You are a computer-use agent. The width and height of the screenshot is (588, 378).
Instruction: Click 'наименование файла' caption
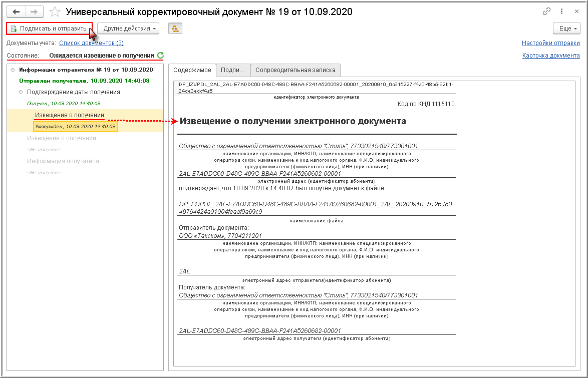pos(317,221)
